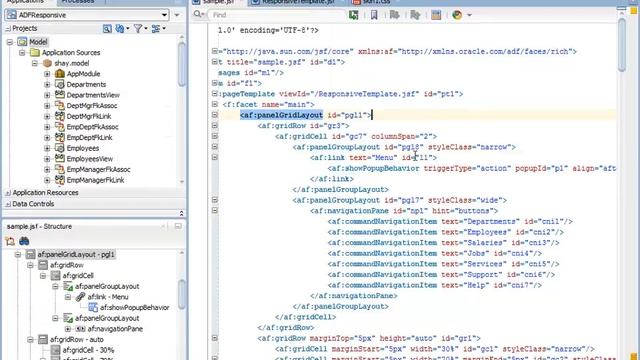Fold the af:navigationPane code block

click(x=215, y=211)
